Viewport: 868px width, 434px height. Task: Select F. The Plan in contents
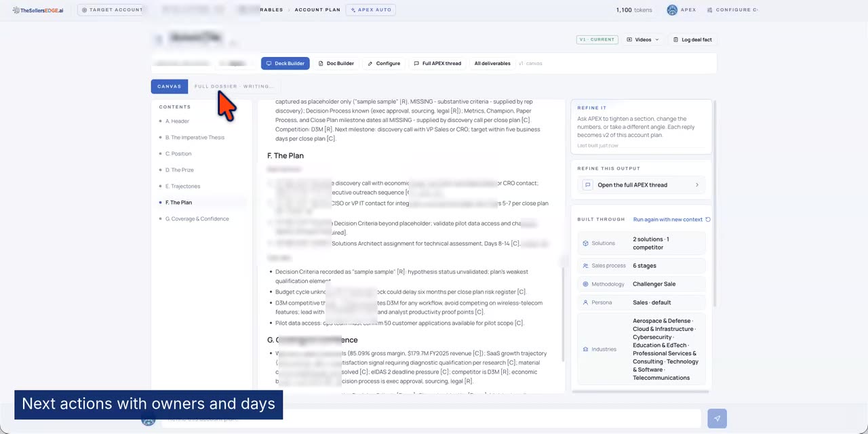pos(178,202)
